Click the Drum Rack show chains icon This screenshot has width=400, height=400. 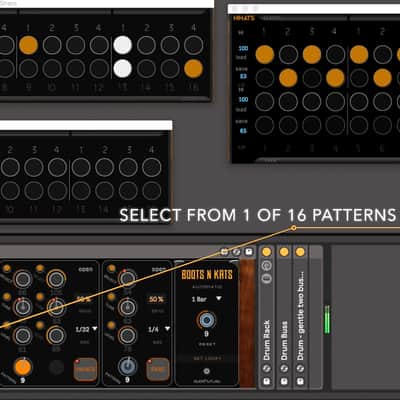coord(266,278)
